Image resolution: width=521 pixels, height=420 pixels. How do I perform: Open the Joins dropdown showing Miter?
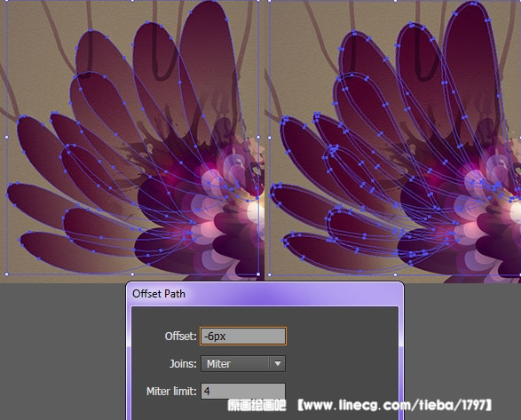pyautogui.click(x=243, y=363)
